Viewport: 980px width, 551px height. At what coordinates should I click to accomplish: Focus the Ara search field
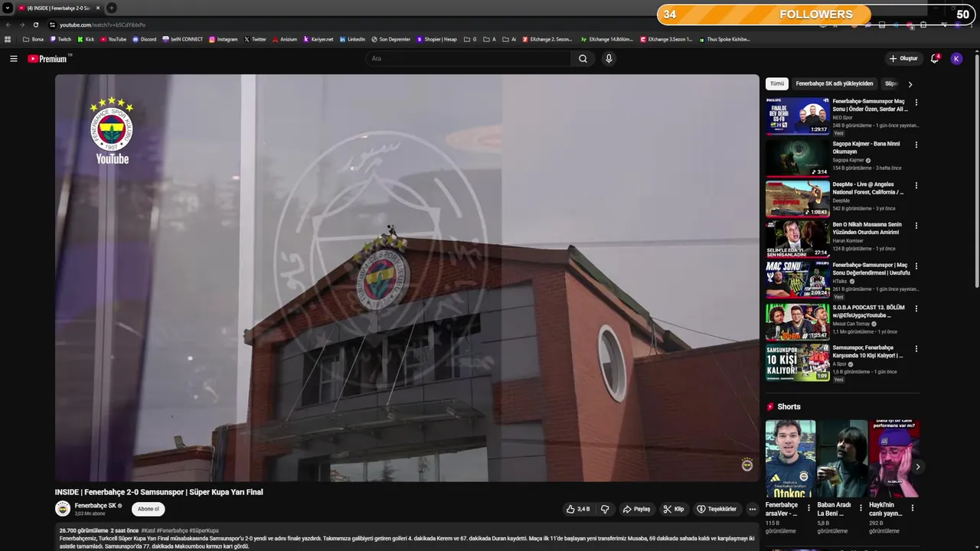click(468, 59)
